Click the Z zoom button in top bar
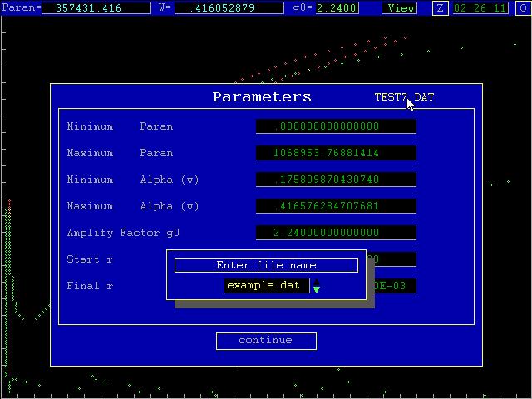This screenshot has width=532, height=399. [441, 8]
